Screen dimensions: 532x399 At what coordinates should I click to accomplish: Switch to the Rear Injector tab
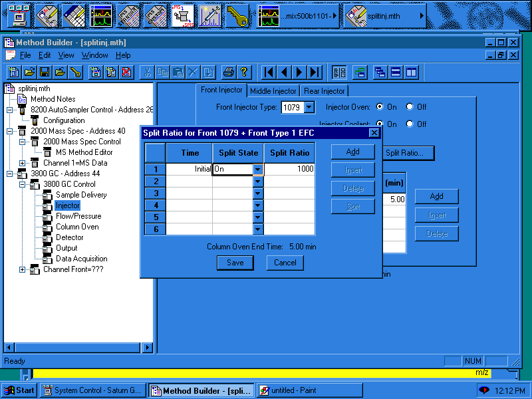pyautogui.click(x=325, y=91)
